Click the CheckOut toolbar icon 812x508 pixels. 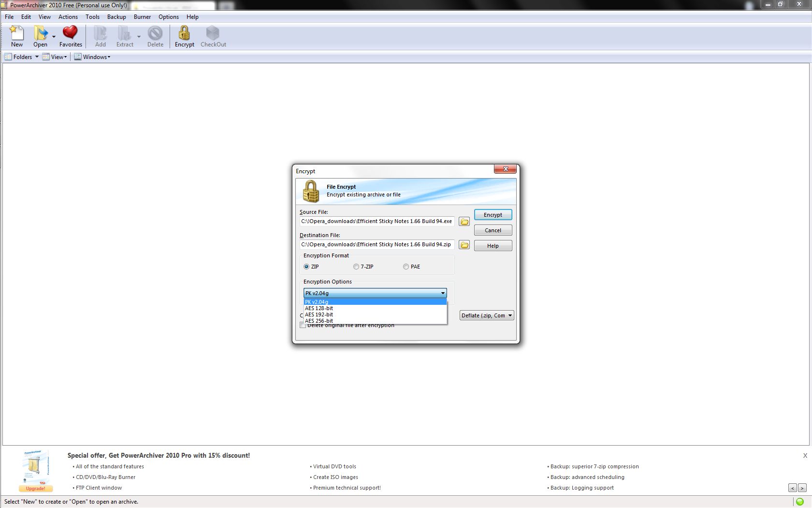tap(213, 36)
